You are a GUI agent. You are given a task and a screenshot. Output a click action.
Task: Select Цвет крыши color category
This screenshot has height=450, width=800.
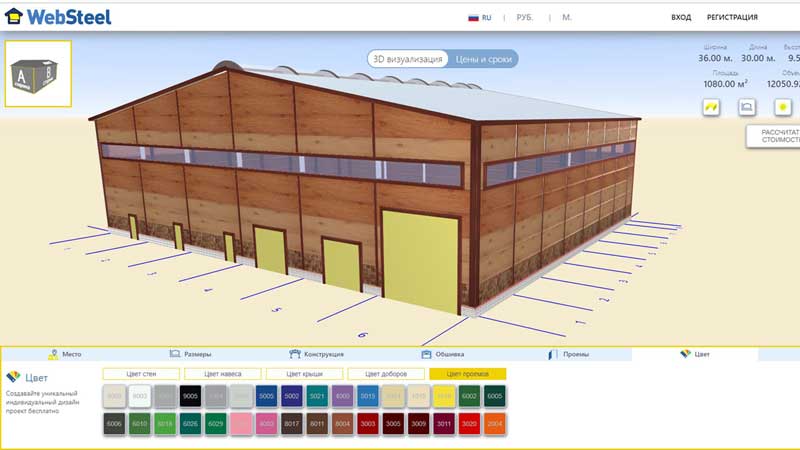tap(304, 374)
